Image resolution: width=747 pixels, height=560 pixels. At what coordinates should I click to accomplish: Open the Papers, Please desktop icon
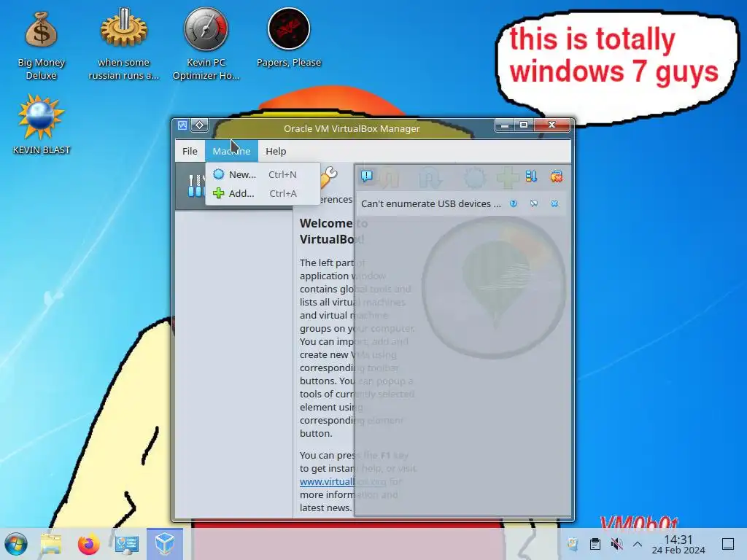pyautogui.click(x=289, y=39)
